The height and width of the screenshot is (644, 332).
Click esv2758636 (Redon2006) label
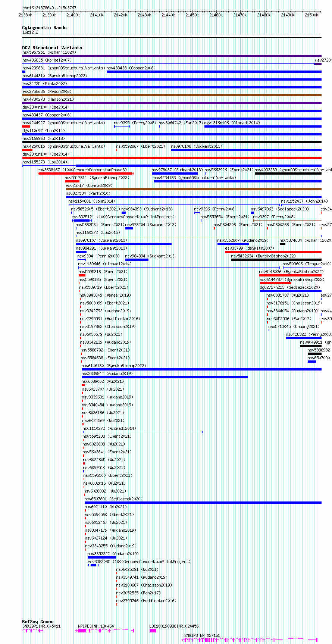[47, 91]
